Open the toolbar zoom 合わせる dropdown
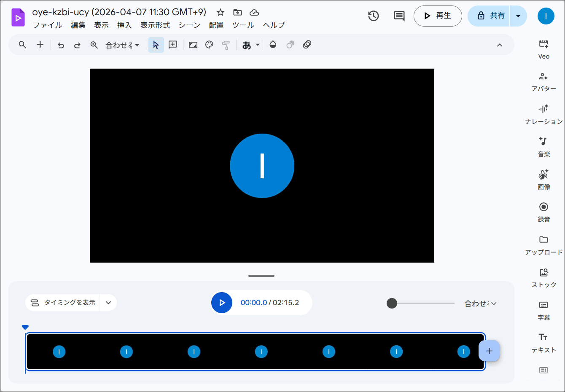565x392 pixels. (x=122, y=45)
